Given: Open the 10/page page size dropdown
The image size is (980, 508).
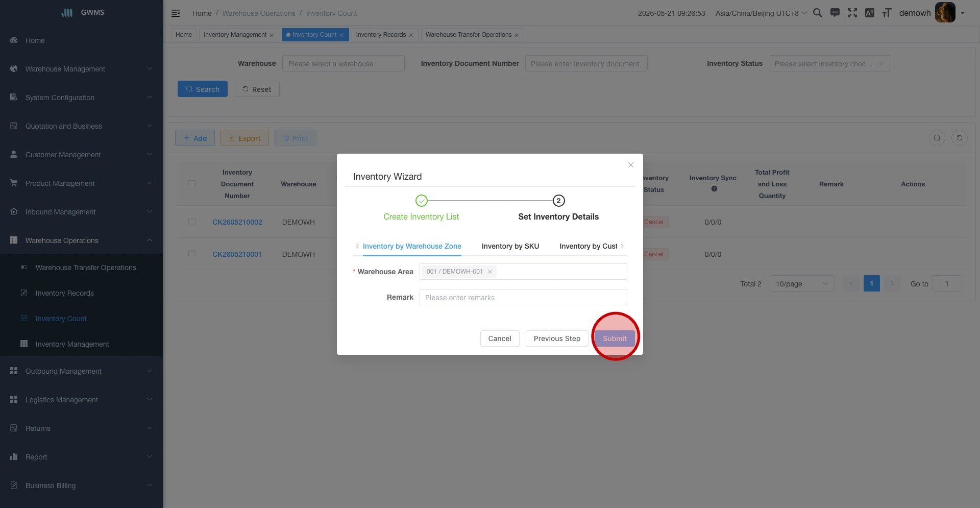Looking at the screenshot, I should (802, 284).
